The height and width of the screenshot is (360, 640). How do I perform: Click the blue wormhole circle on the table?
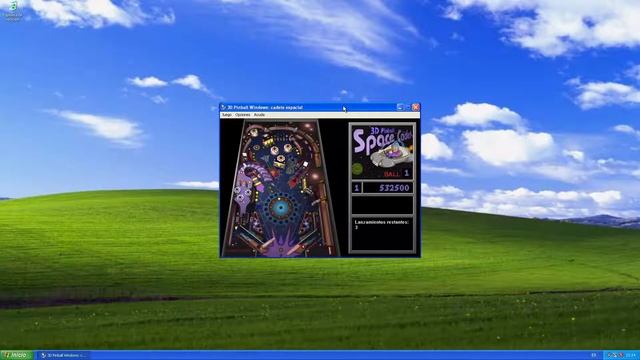point(281,208)
